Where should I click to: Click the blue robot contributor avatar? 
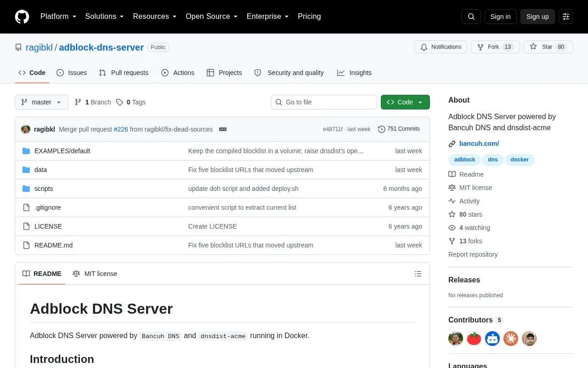coord(492,339)
